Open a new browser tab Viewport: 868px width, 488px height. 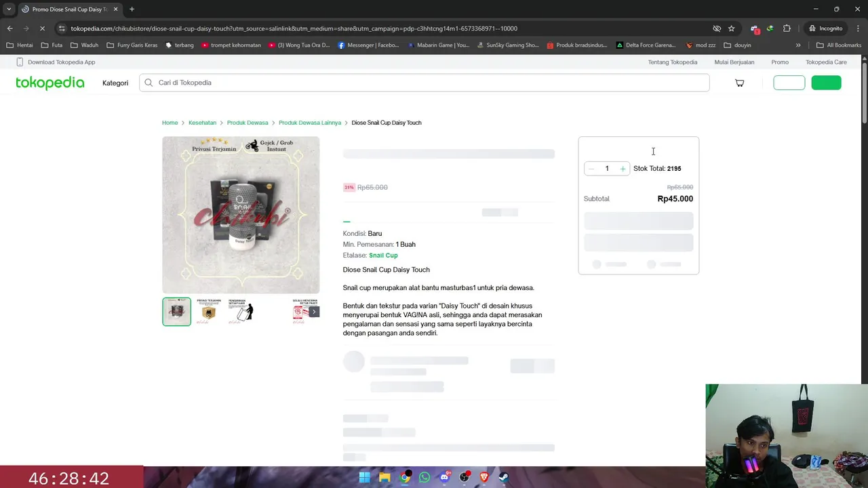tap(132, 9)
